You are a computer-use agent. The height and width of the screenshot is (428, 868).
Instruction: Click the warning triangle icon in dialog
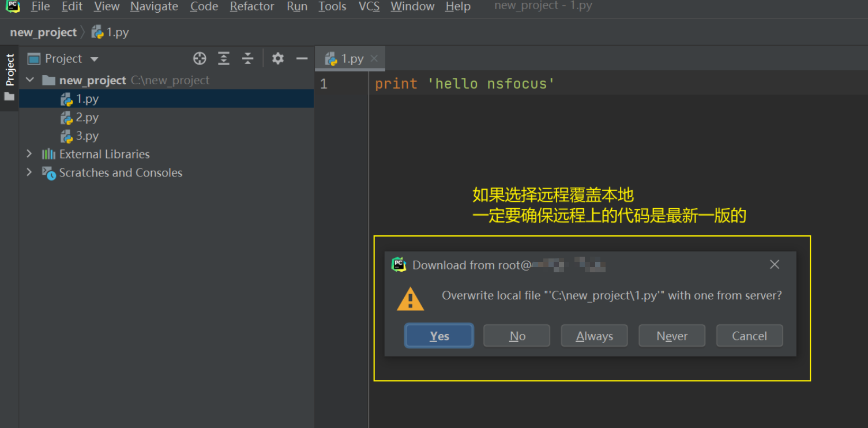click(410, 299)
